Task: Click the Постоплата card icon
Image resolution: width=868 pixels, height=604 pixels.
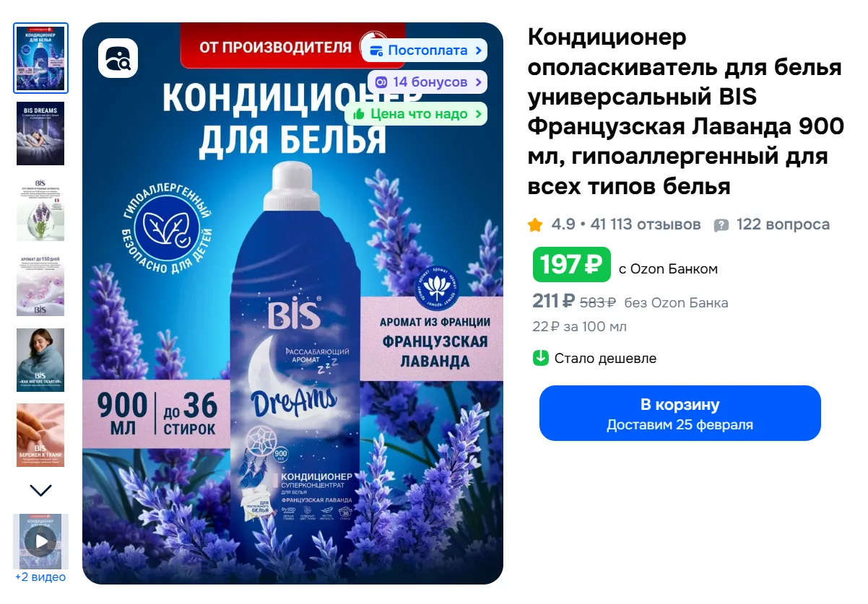Action: [376, 51]
